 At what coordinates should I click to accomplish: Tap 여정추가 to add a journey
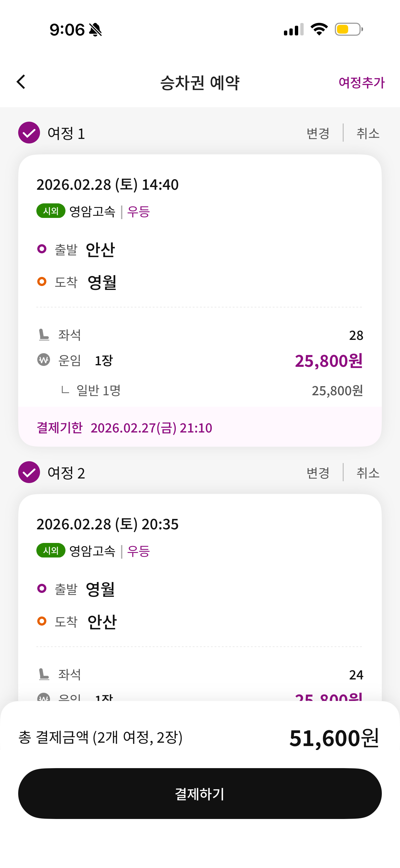pyautogui.click(x=361, y=83)
